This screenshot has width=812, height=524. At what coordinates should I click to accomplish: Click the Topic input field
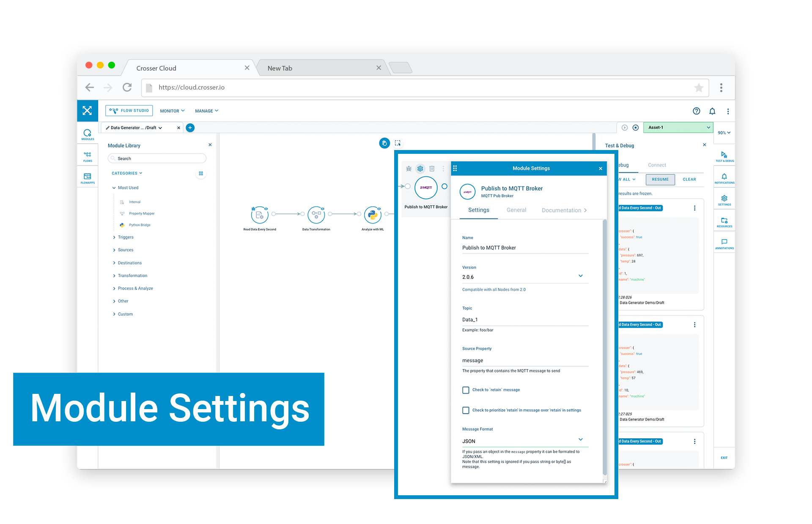(525, 320)
